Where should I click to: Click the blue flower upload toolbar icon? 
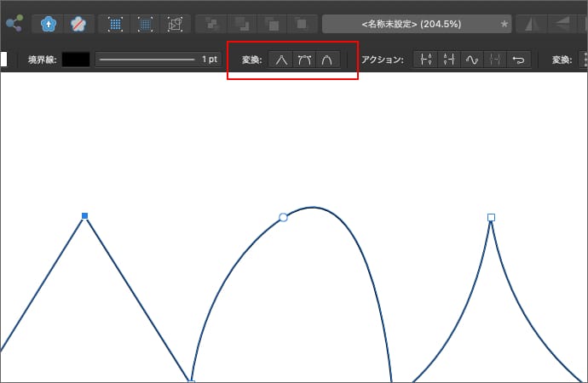tap(50, 24)
